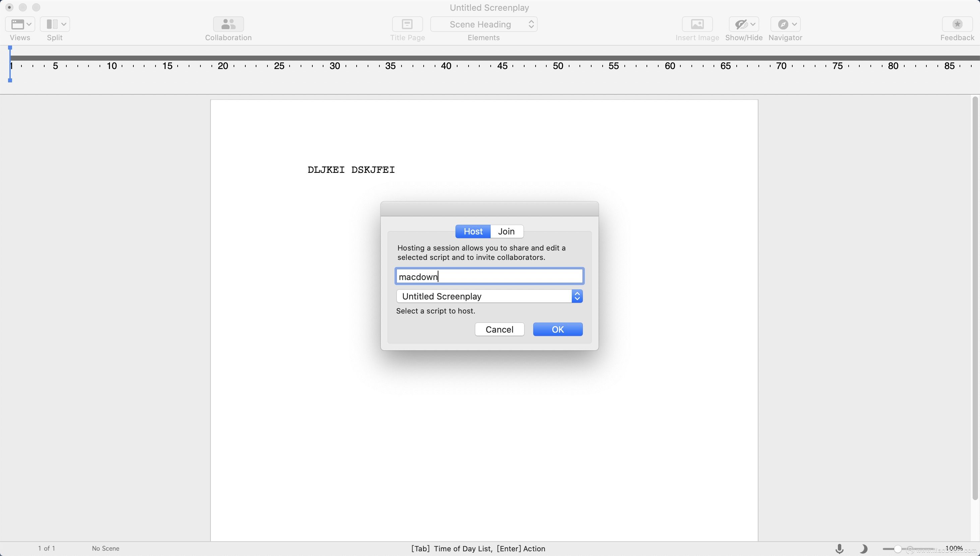Open the Scene Heading elements dropdown
980x556 pixels.
(484, 24)
